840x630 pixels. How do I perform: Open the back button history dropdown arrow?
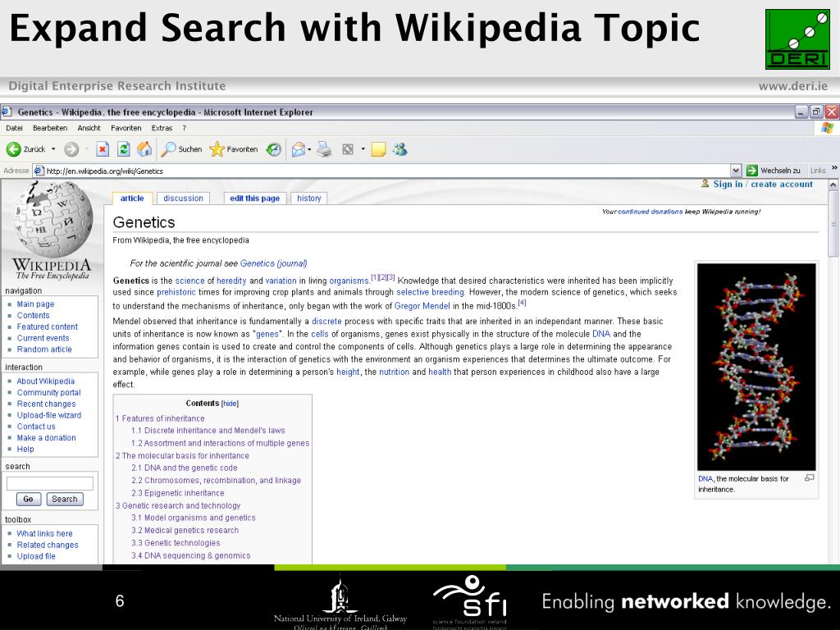53,149
